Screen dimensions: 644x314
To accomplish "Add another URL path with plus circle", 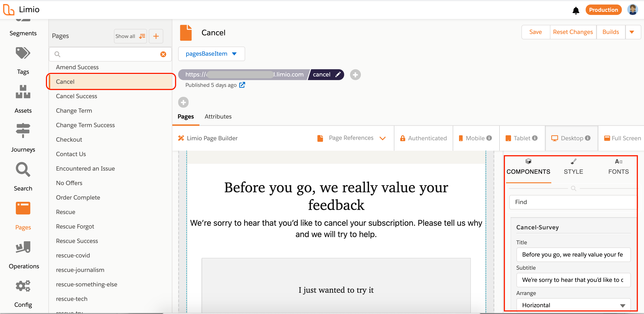I will (355, 75).
